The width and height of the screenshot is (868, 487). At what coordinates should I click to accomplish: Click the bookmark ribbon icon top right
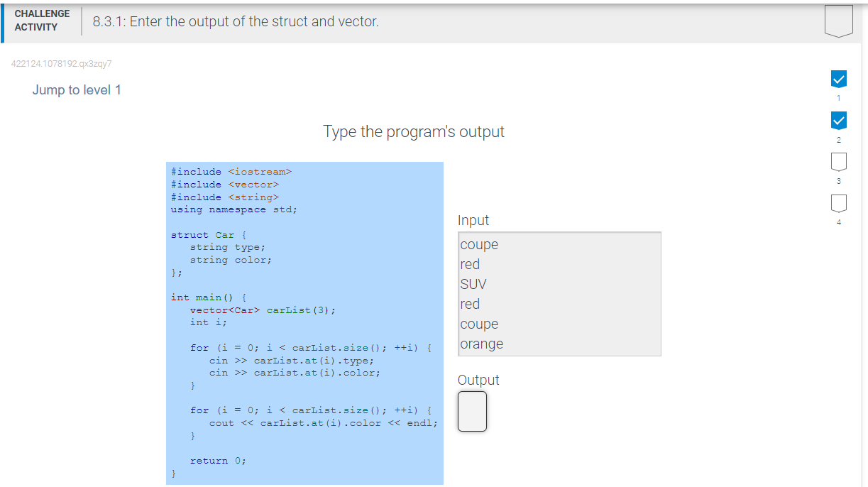[x=838, y=19]
